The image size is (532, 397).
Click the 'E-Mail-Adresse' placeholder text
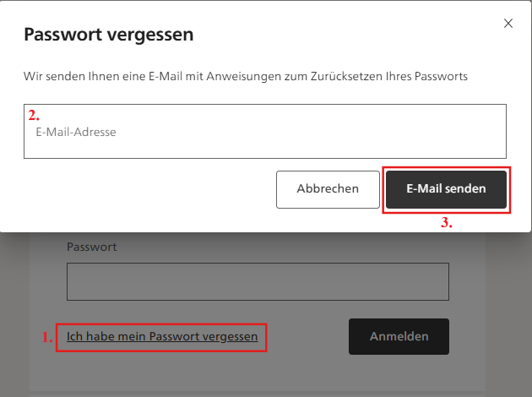[x=76, y=132]
